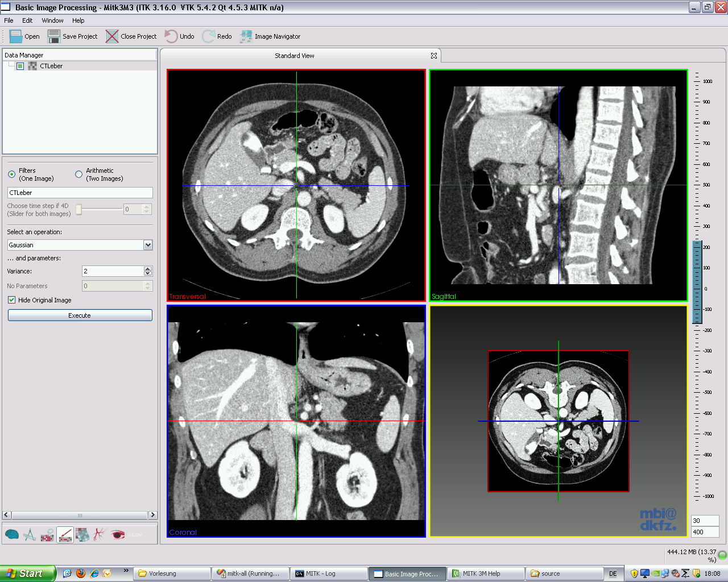
Task: Click the level window bar on the scale
Action: [x=697, y=282]
